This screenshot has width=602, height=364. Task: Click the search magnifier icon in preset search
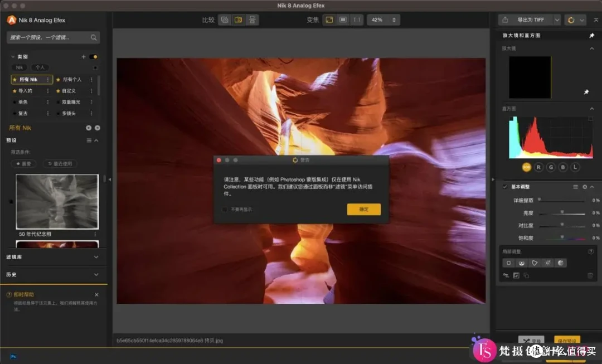pyautogui.click(x=93, y=37)
